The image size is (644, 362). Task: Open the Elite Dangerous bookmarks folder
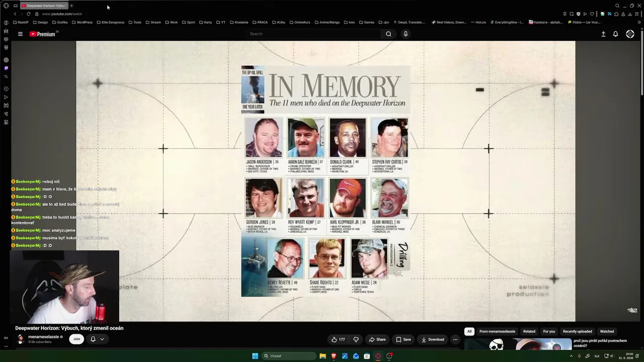tap(110, 22)
